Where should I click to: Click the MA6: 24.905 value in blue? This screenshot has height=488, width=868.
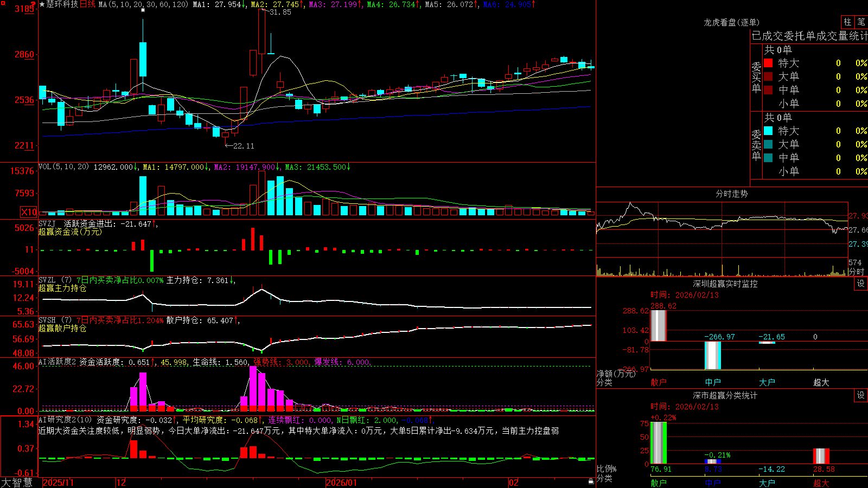click(x=509, y=4)
